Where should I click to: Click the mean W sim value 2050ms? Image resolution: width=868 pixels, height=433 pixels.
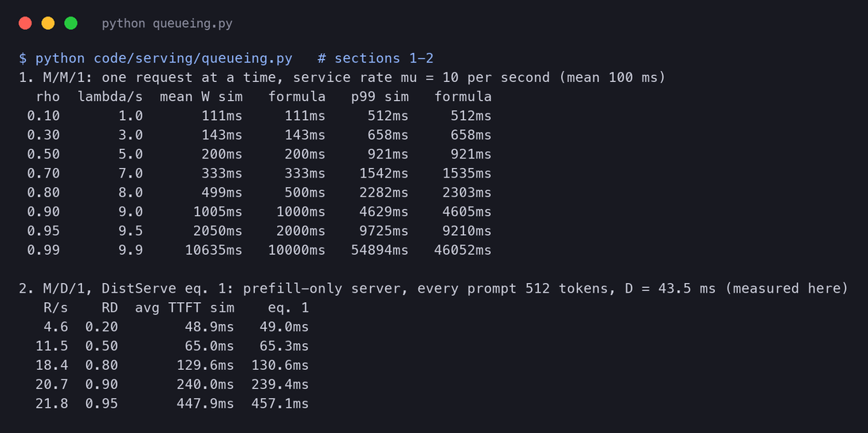[218, 230]
